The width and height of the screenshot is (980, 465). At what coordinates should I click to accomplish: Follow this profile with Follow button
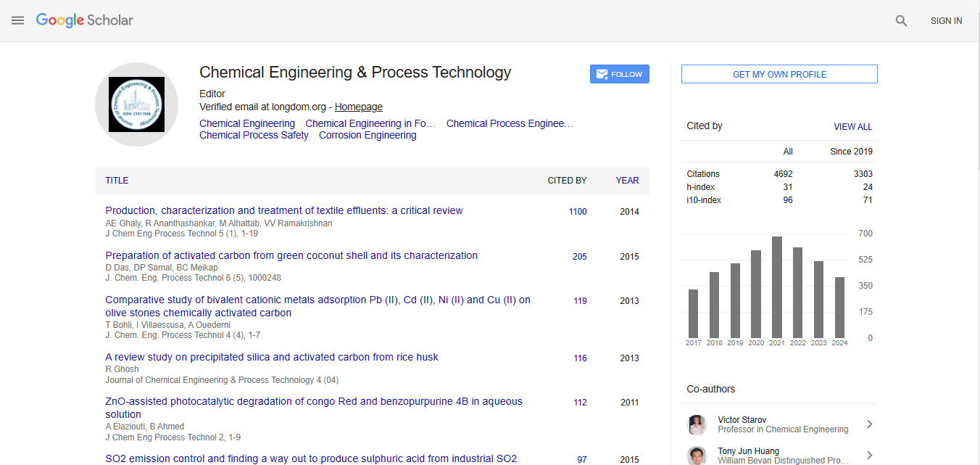click(619, 74)
